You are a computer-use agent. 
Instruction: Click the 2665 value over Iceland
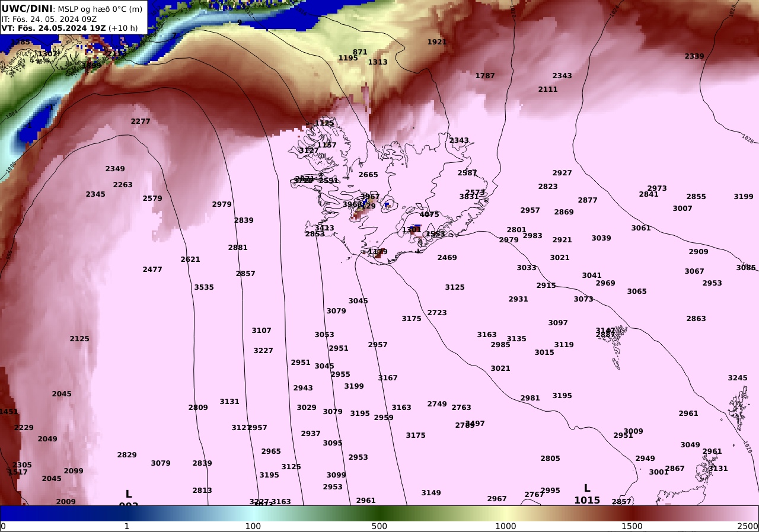tap(368, 175)
